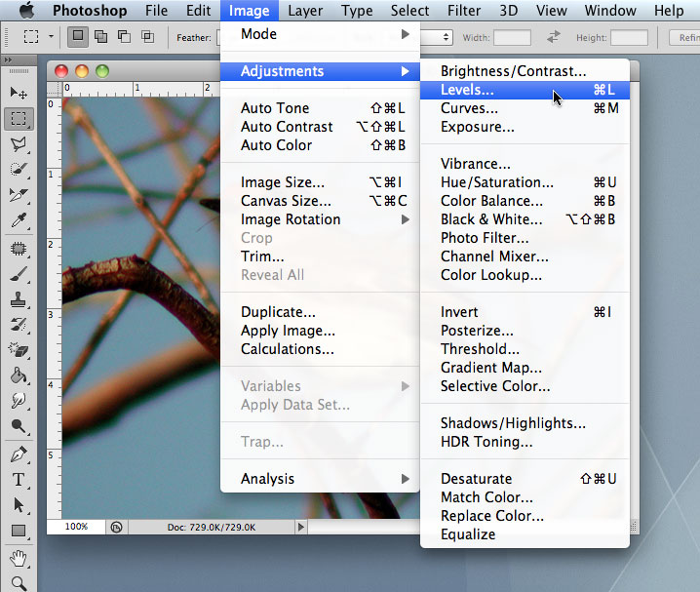Screen dimensions: 700x592
Task: Click the tool preset marquee icon in options bar
Action: click(x=31, y=36)
